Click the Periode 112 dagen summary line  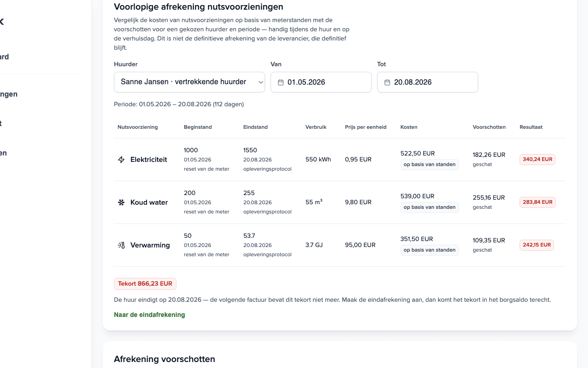(x=179, y=104)
